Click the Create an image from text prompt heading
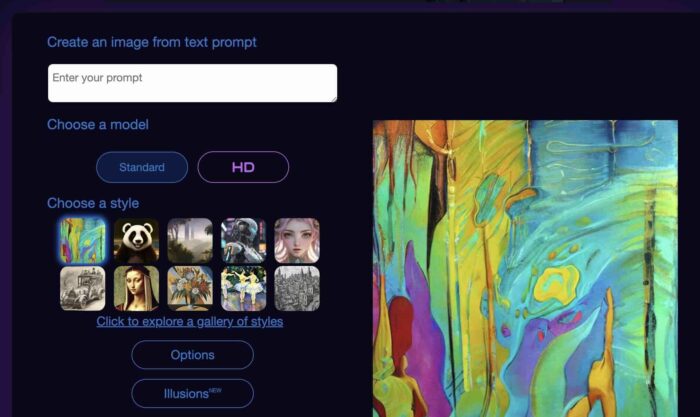700x417 pixels. 152,42
